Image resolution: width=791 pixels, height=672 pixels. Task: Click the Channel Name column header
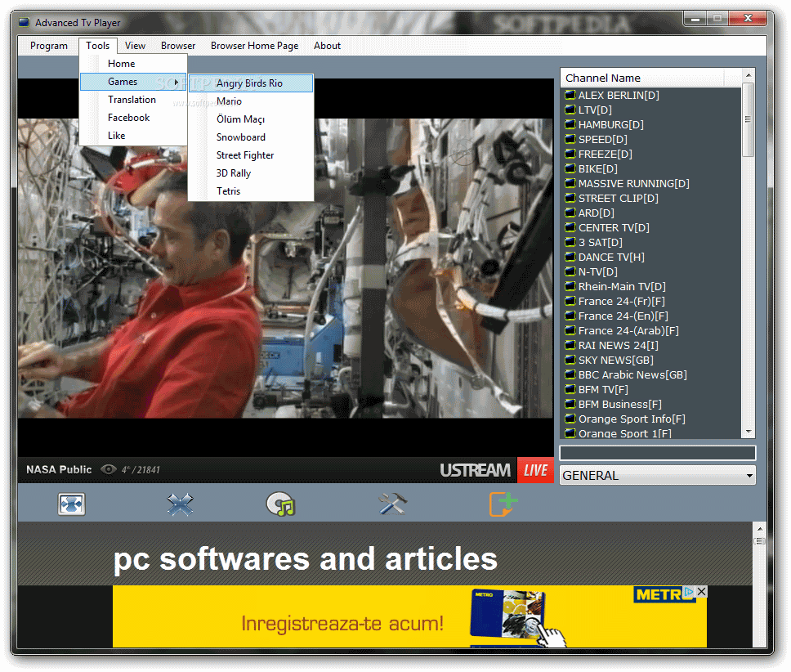click(x=642, y=78)
